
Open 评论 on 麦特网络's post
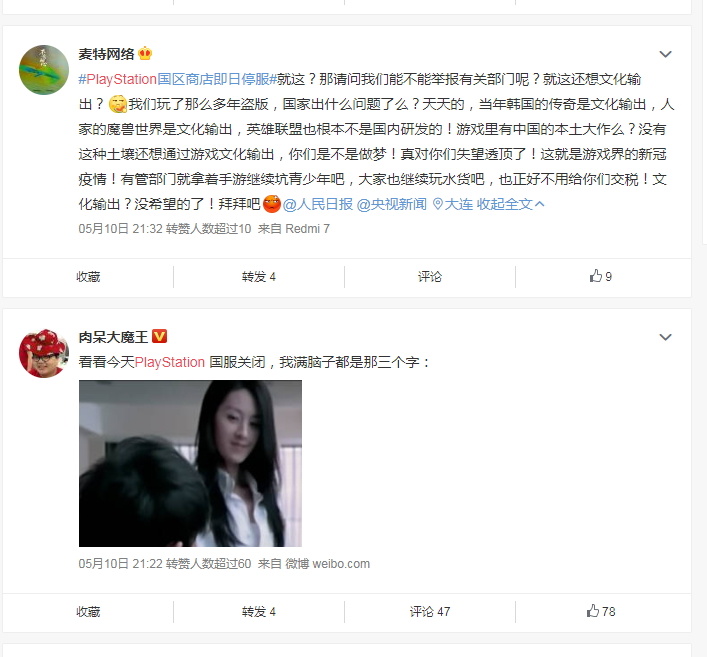tap(430, 276)
